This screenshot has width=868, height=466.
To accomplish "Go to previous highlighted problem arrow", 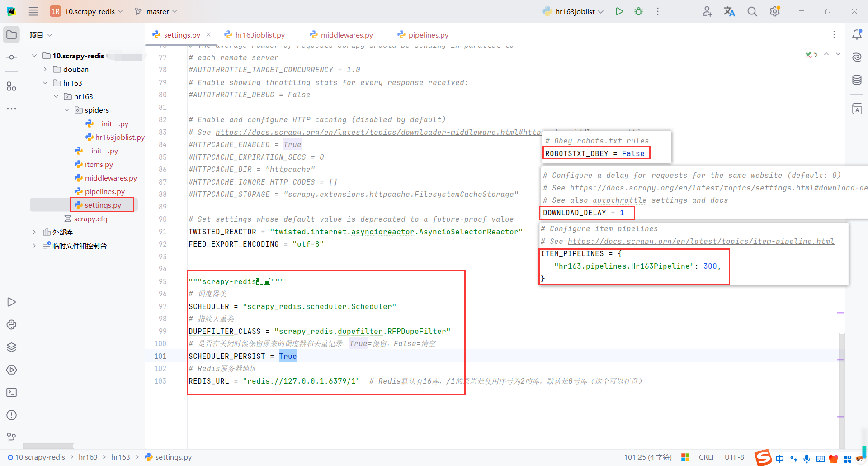I will (x=826, y=54).
